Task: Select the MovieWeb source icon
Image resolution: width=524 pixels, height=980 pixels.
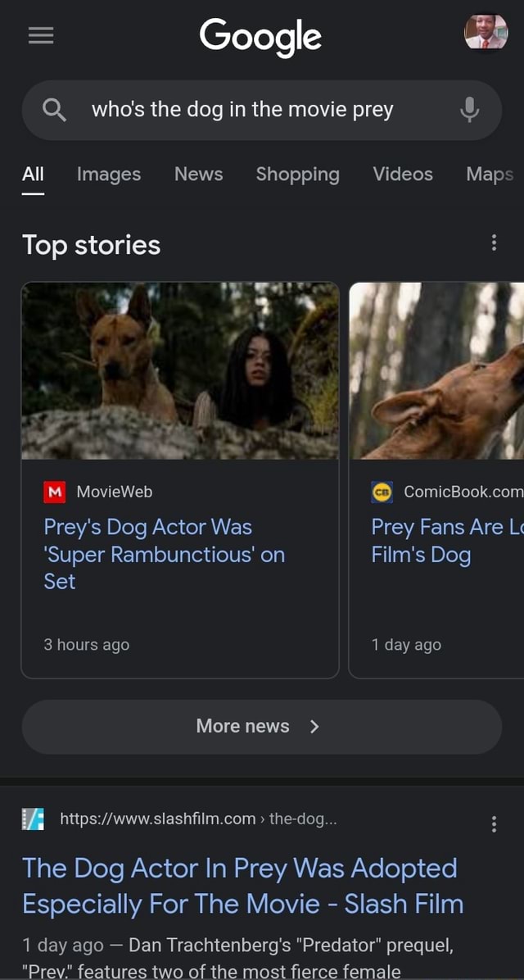Action: pos(54,492)
